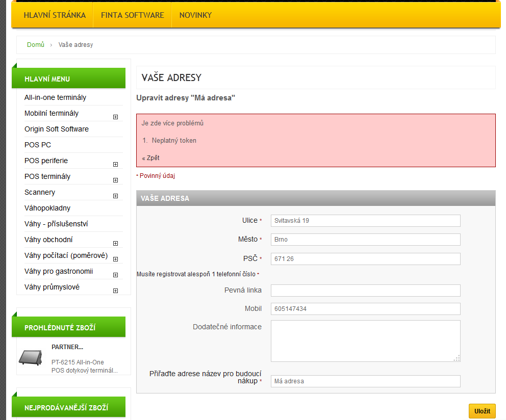506x420 pixels.
Task: Grab the textarea resize handle corner
Action: 457,358
